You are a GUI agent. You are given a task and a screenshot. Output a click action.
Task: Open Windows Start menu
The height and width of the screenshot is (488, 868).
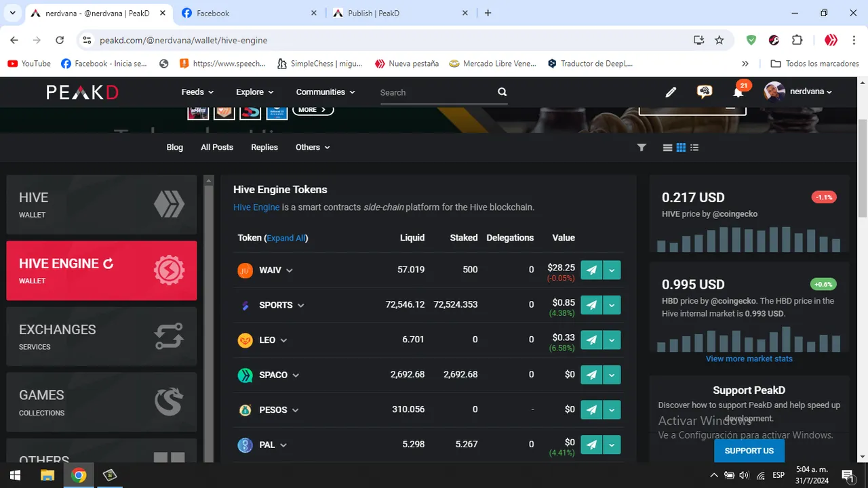[15, 475]
